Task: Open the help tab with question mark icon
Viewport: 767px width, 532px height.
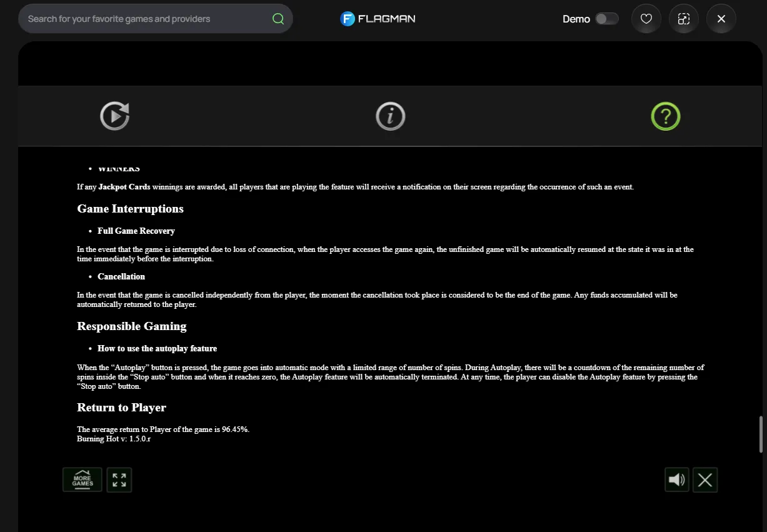Action: pyautogui.click(x=666, y=116)
